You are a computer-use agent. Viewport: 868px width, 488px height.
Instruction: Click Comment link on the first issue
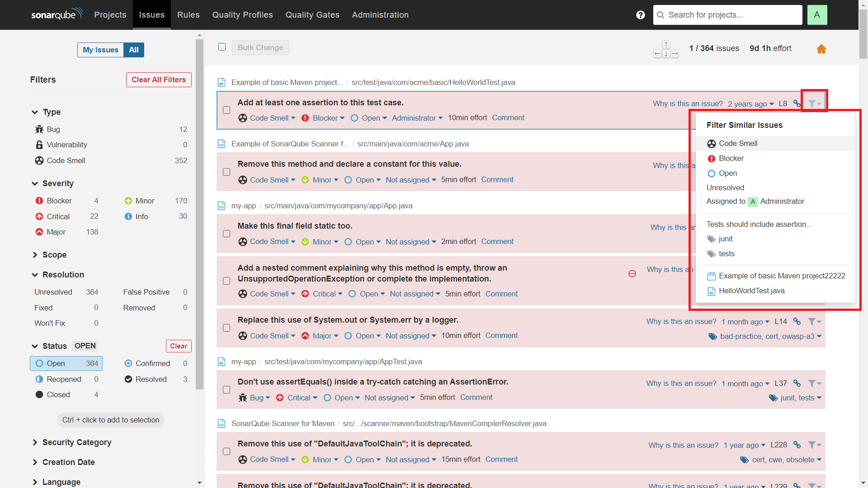tap(508, 117)
